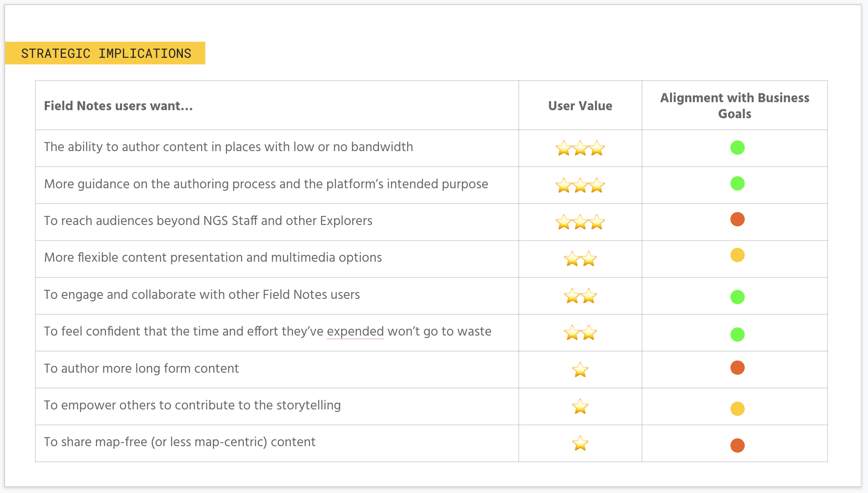868x493 pixels.
Task: Click the yellow dot for flexible content presentation
Action: (x=737, y=255)
